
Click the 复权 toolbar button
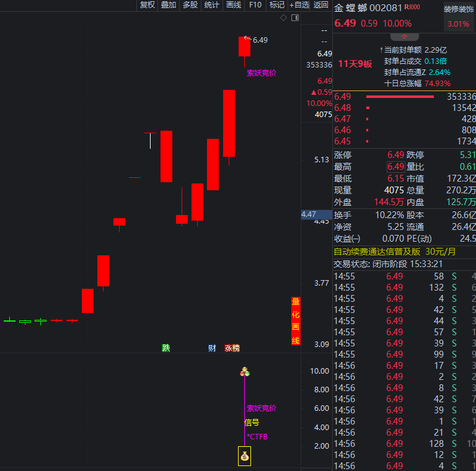(x=148, y=5)
